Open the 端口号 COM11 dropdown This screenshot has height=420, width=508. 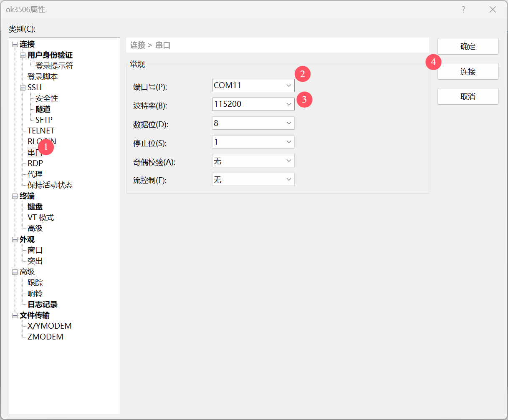click(253, 86)
